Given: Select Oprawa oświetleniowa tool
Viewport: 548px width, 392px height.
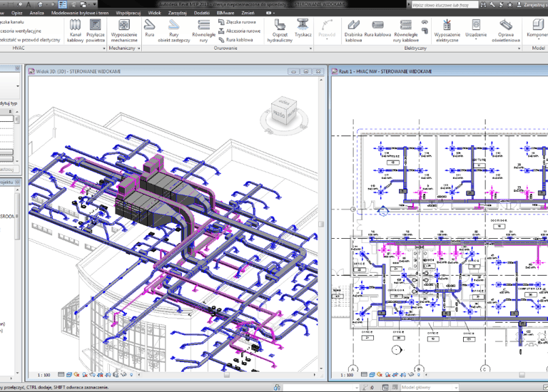Looking at the screenshot, I should click(506, 31).
